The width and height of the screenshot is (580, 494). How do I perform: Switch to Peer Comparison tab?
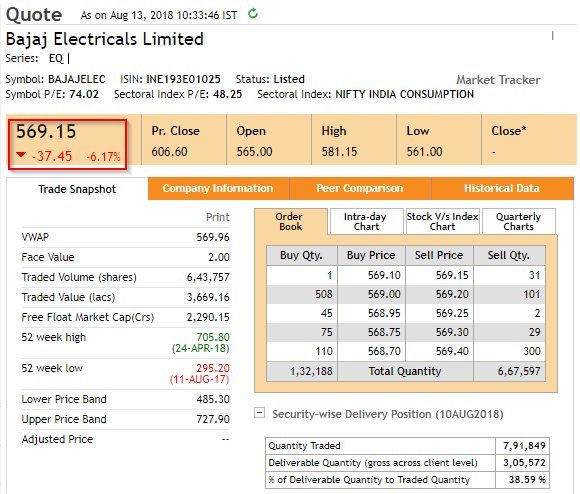pos(360,188)
